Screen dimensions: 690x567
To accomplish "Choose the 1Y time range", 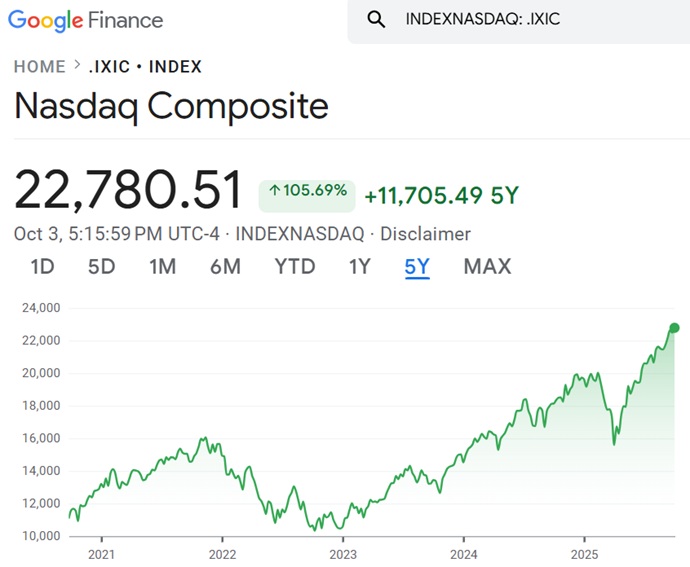I will pyautogui.click(x=359, y=266).
